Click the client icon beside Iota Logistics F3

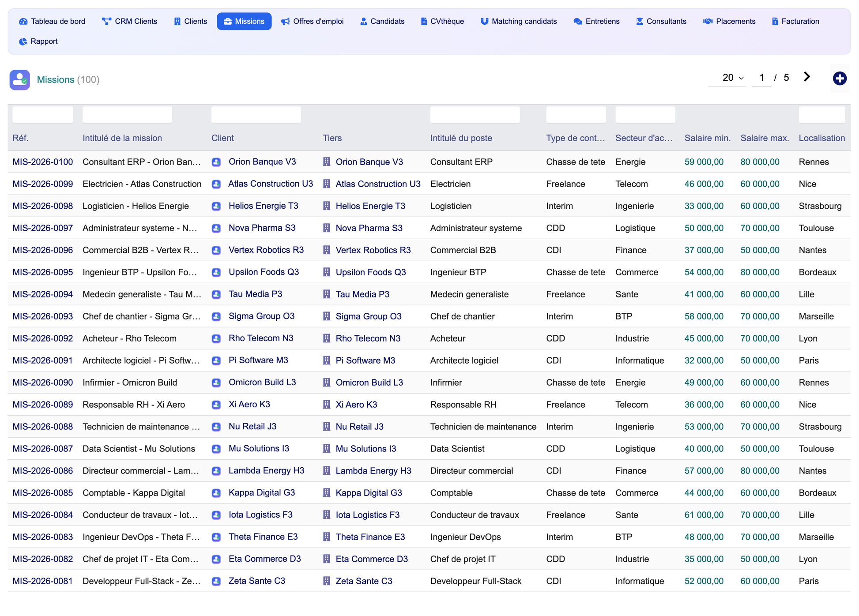(x=216, y=515)
